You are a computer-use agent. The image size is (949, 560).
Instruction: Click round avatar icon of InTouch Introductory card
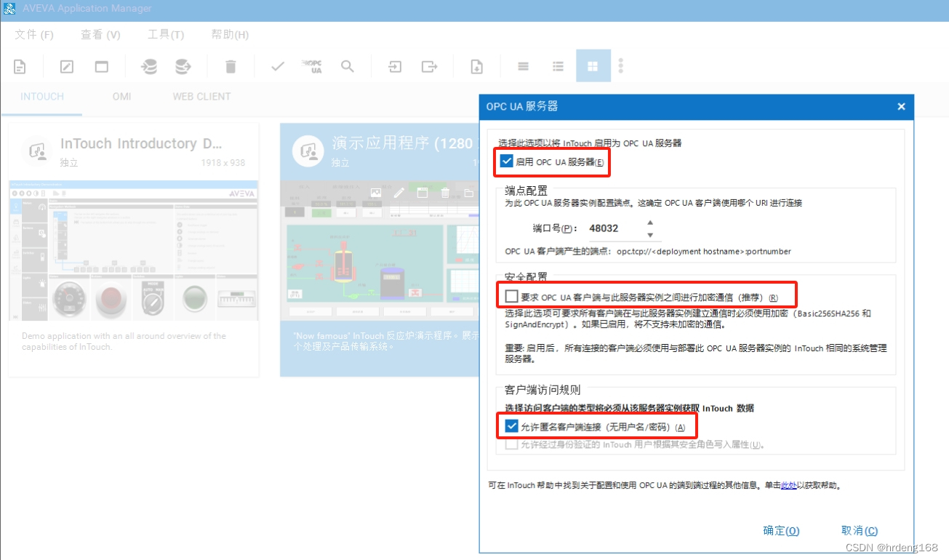(x=38, y=151)
